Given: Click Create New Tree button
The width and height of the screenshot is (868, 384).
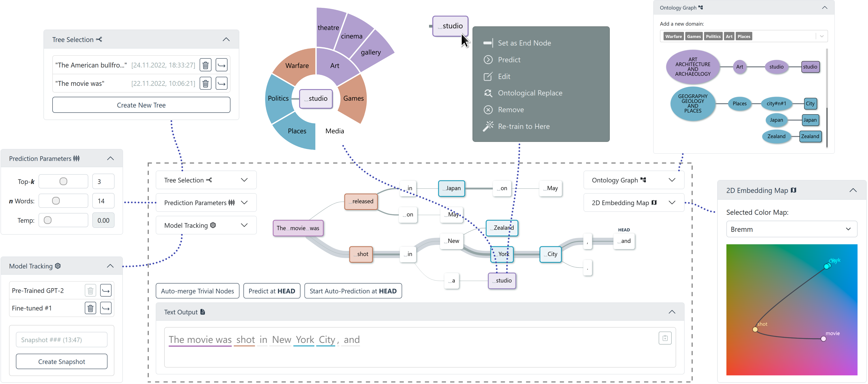Looking at the screenshot, I should click(x=141, y=105).
